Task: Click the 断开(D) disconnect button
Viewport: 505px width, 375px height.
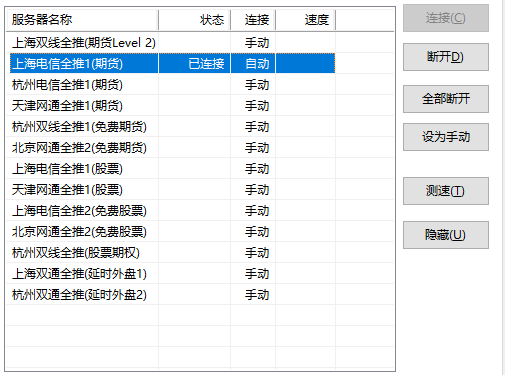Action: (x=446, y=57)
